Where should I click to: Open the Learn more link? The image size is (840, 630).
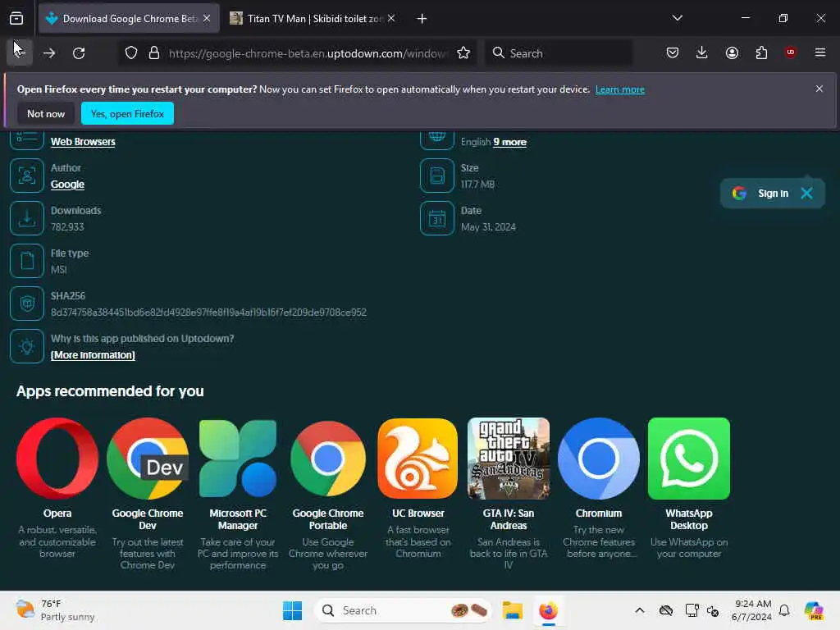(620, 89)
